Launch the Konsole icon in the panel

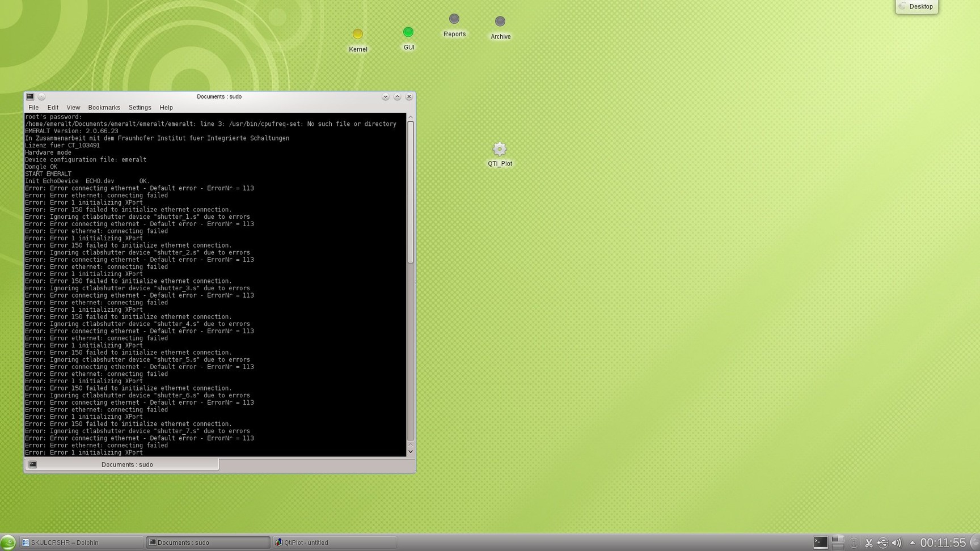[x=820, y=542]
